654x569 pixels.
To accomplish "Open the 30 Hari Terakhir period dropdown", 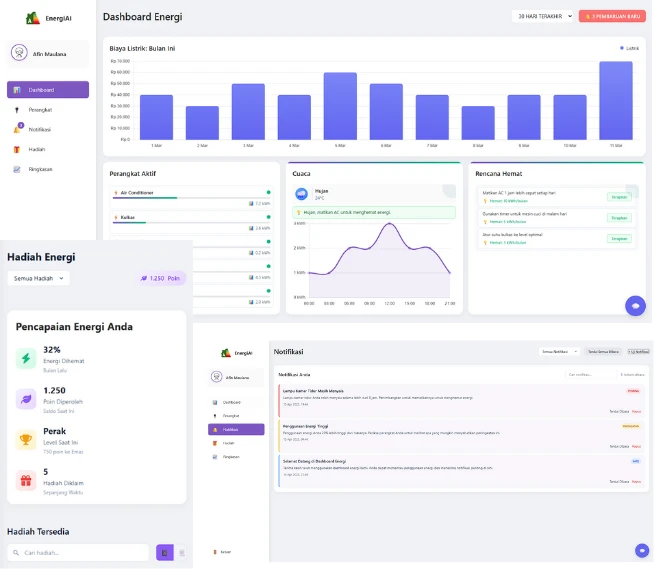I will pos(542,16).
